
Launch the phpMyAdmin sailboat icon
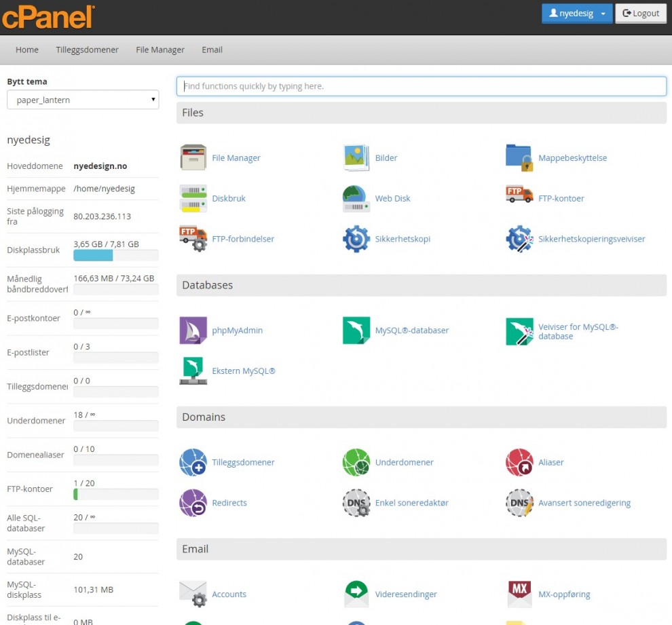(x=193, y=330)
